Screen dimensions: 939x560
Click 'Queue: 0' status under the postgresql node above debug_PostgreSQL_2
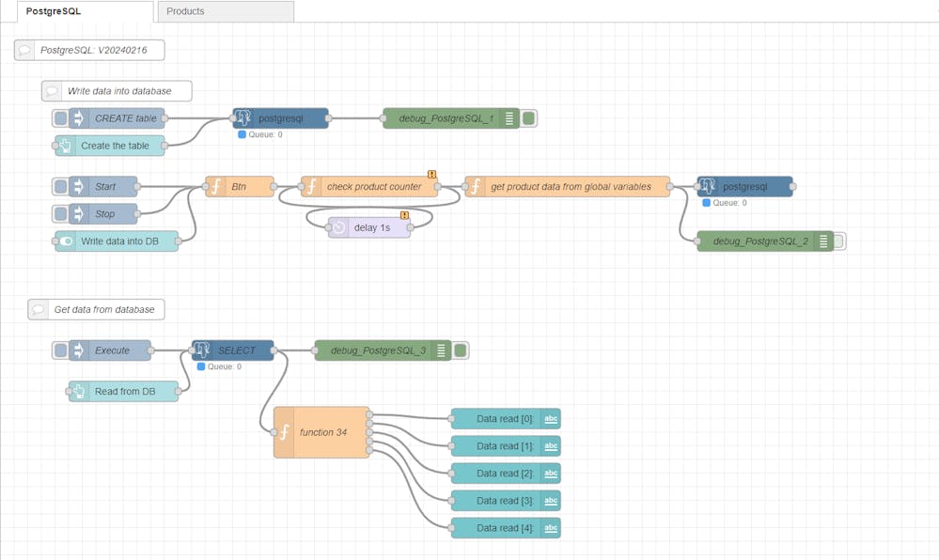(725, 203)
